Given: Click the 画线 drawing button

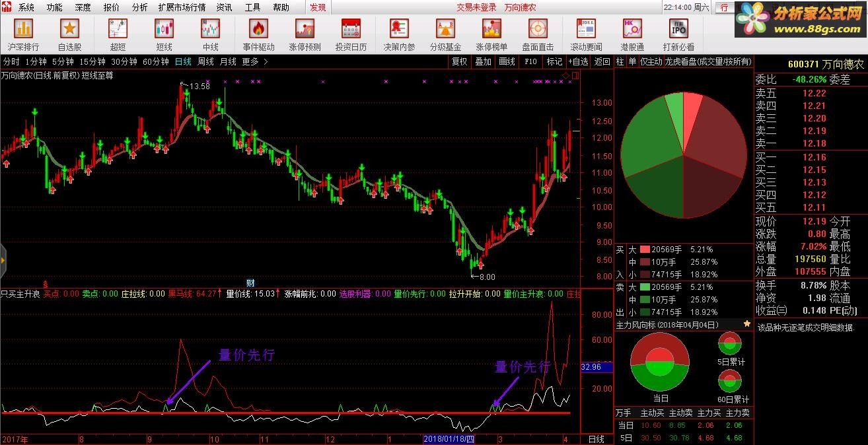Looking at the screenshot, I should point(507,61).
